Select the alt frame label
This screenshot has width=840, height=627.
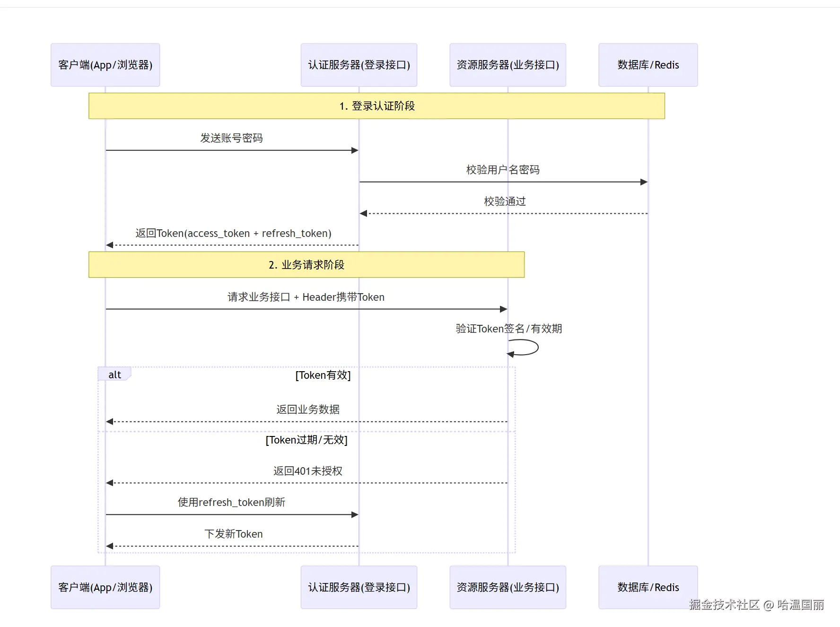114,374
